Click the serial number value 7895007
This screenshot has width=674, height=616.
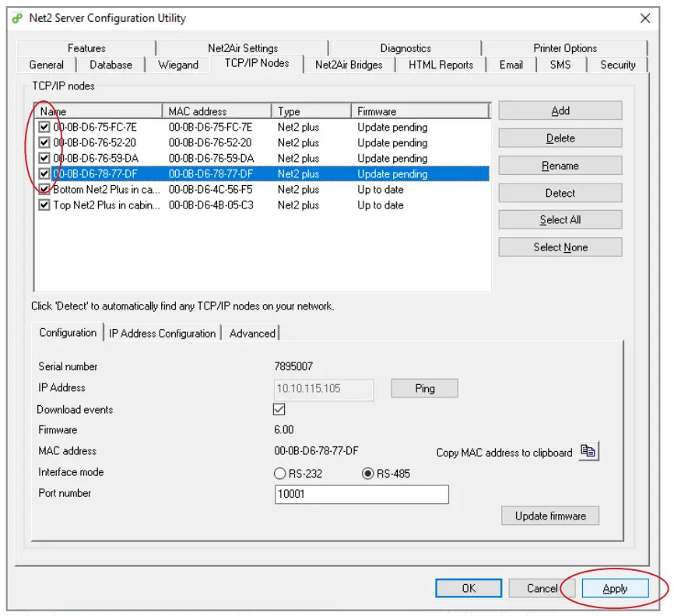293,366
